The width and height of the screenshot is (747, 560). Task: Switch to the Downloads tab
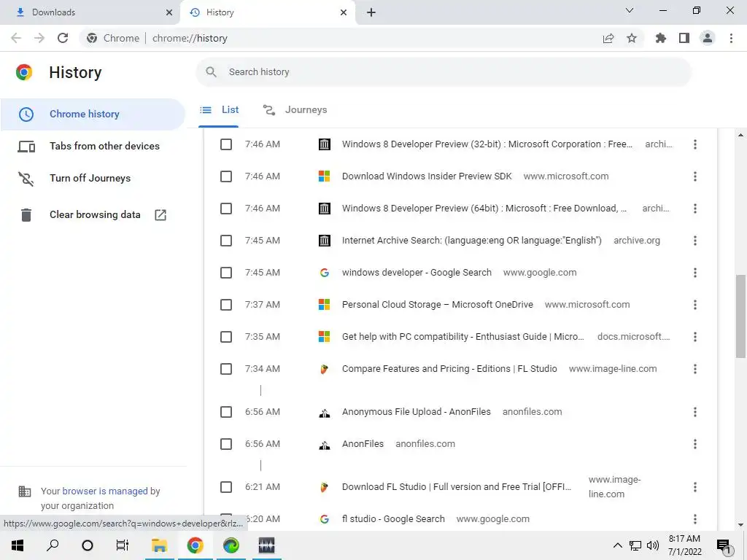point(90,12)
